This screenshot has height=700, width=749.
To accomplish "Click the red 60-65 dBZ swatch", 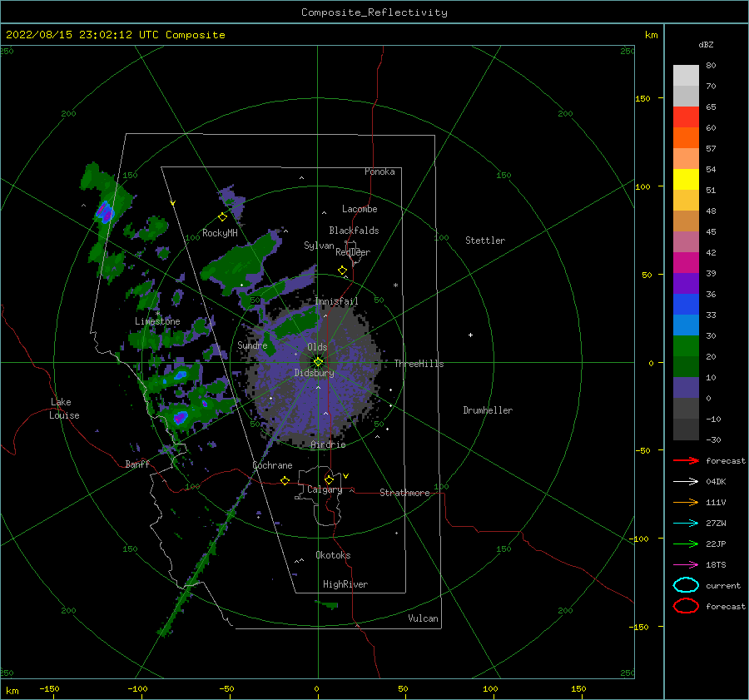I will point(686,117).
